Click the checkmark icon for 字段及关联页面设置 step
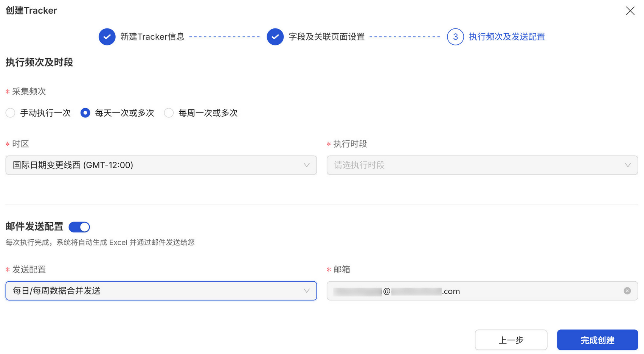Image resolution: width=644 pixels, height=354 pixels. tap(275, 37)
